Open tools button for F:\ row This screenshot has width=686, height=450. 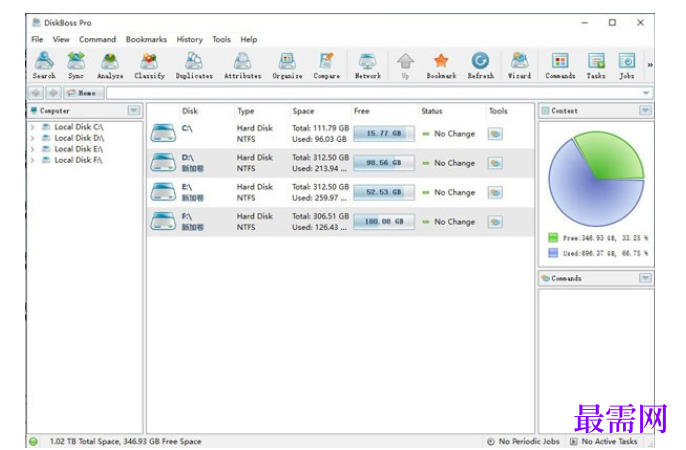[495, 222]
